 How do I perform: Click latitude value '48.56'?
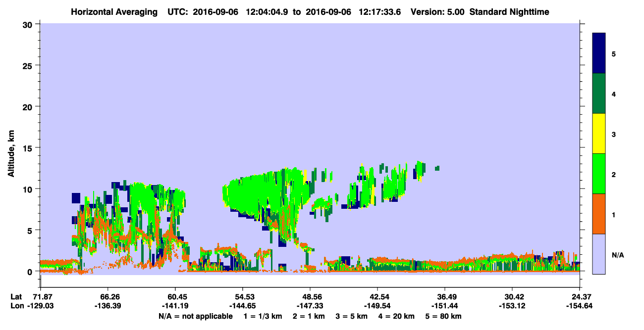pos(310,297)
